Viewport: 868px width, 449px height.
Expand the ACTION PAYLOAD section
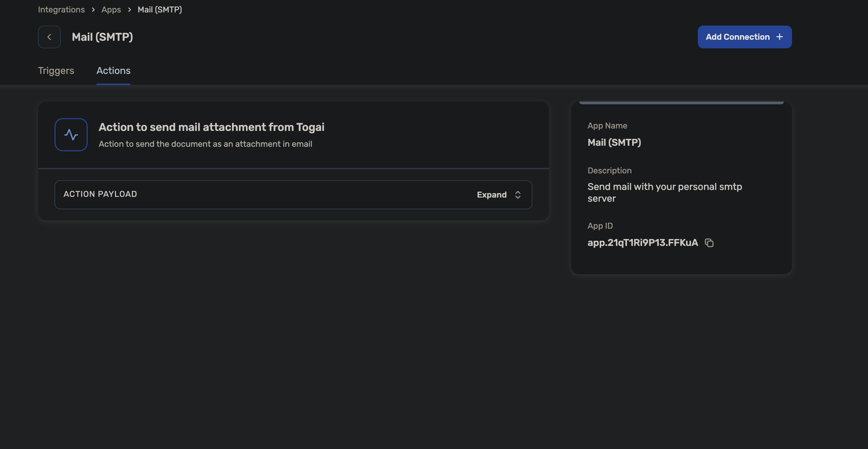(293, 195)
